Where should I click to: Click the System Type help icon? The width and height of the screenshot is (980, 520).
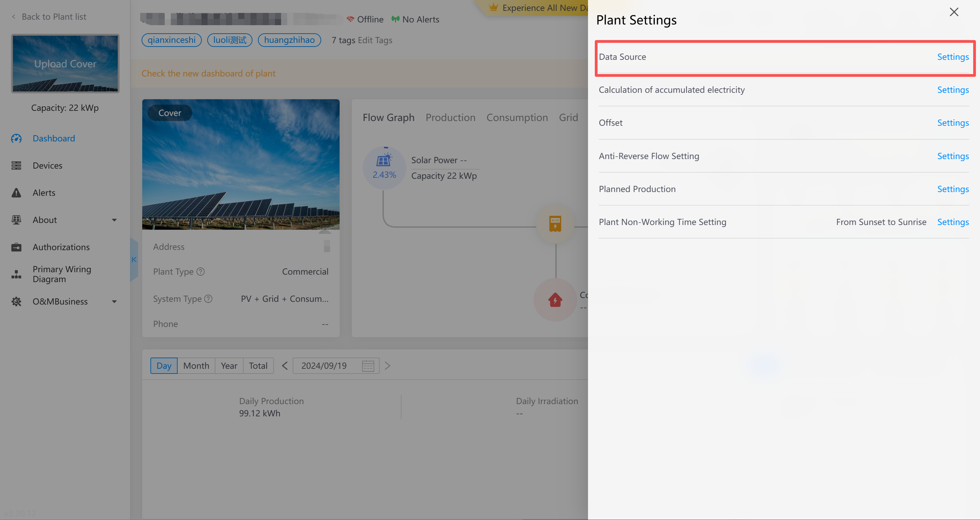pyautogui.click(x=208, y=299)
